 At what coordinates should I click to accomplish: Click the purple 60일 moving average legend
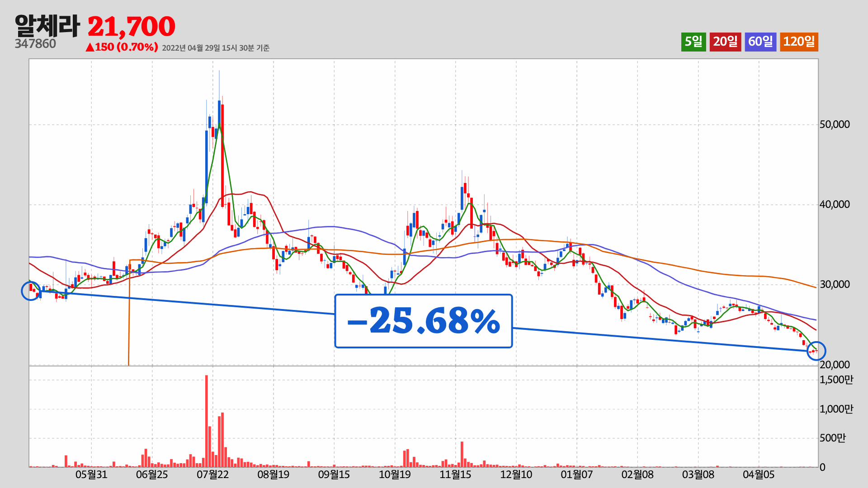click(760, 42)
